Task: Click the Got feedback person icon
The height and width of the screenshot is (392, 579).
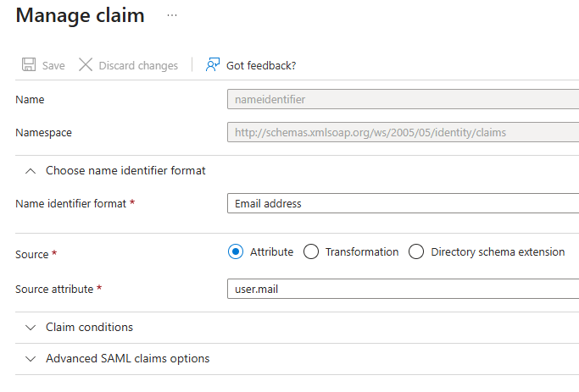Action: (x=213, y=64)
